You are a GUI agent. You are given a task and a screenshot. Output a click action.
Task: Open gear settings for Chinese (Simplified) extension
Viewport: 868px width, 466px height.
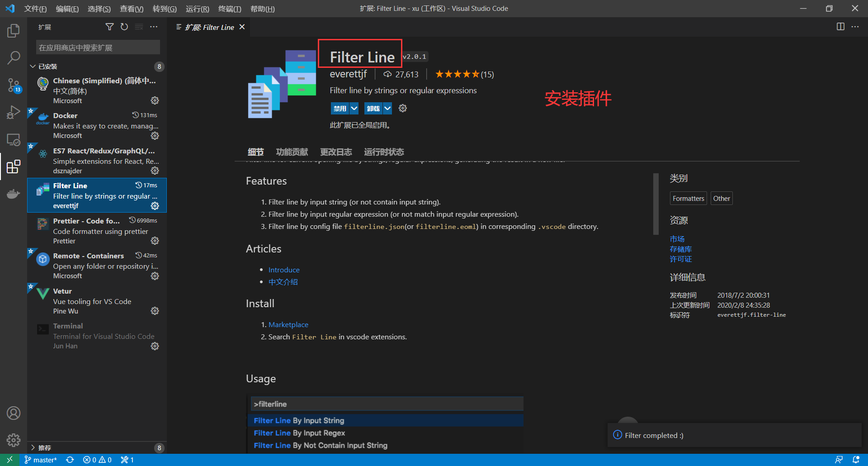(155, 100)
